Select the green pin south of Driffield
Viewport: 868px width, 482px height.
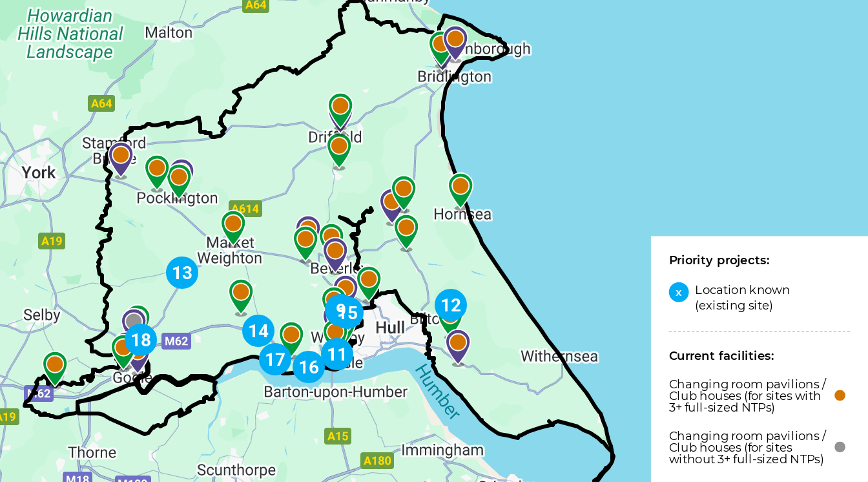point(339,151)
